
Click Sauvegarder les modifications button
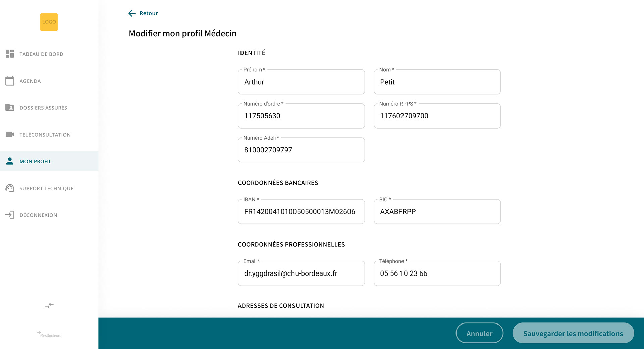pyautogui.click(x=573, y=333)
